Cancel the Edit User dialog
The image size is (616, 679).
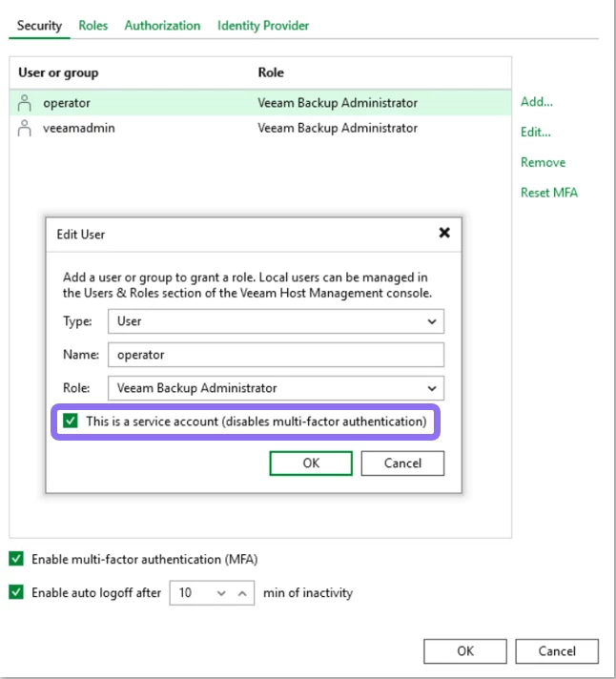(402, 463)
